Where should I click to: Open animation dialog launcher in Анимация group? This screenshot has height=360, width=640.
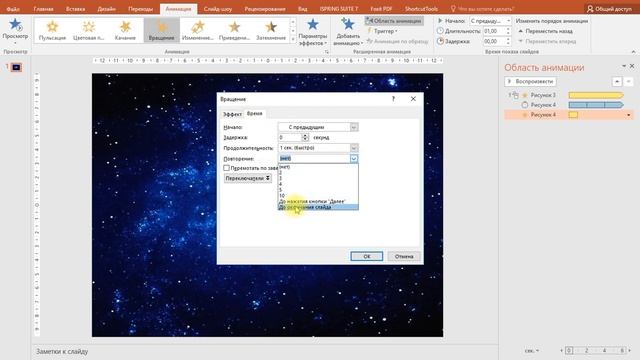coord(327,52)
